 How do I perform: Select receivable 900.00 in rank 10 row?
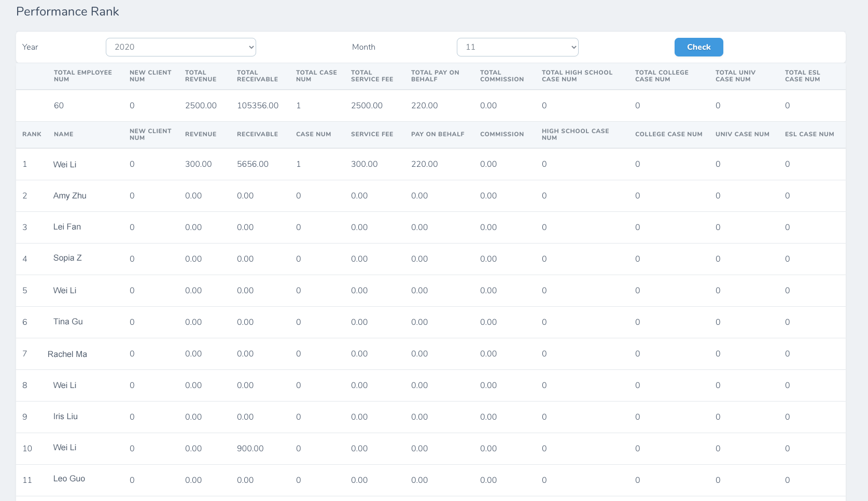(250, 449)
